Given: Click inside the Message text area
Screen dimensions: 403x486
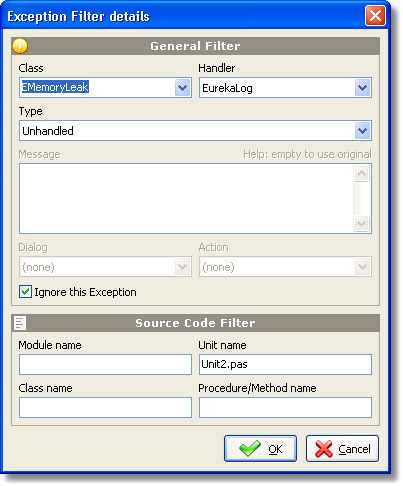Looking at the screenshot, I should 187,198.
